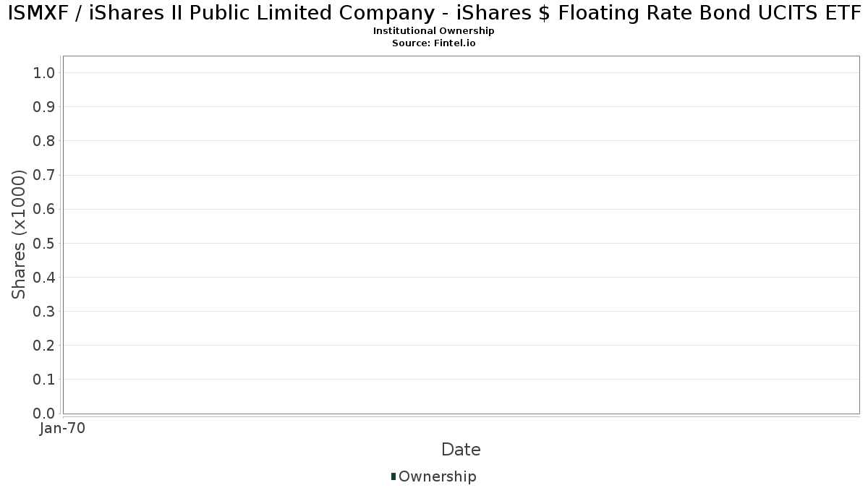Click the Date x-axis label
868x488 pixels.
tap(461, 450)
